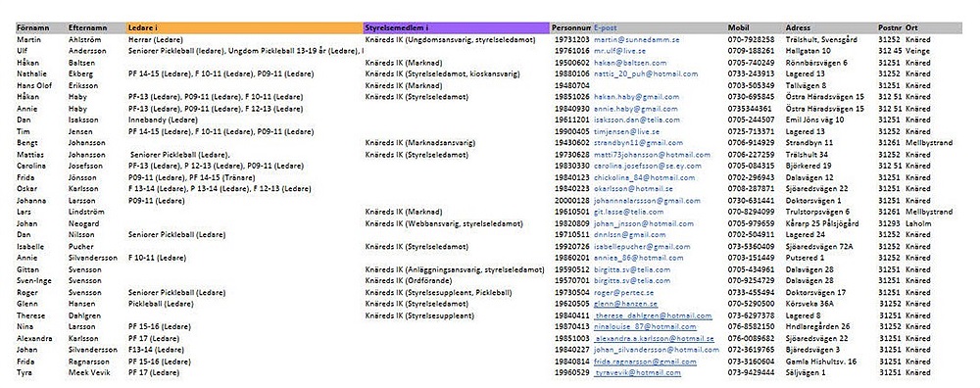Select the 'Personnummer' column header
The height and width of the screenshot is (388, 980).
pyautogui.click(x=570, y=28)
